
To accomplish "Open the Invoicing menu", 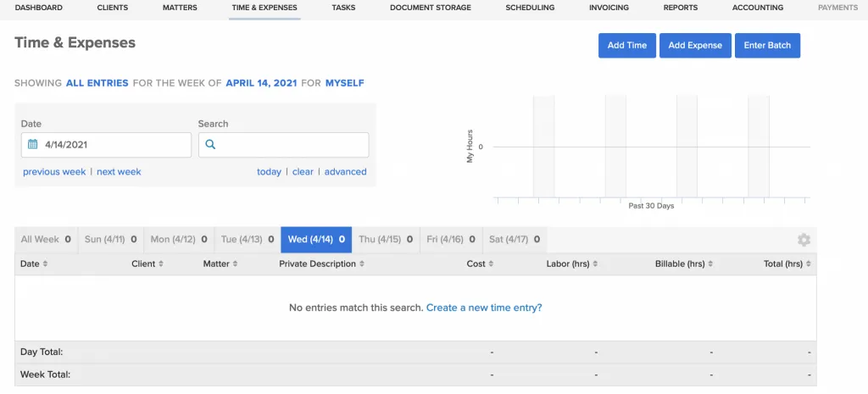I will coord(609,8).
